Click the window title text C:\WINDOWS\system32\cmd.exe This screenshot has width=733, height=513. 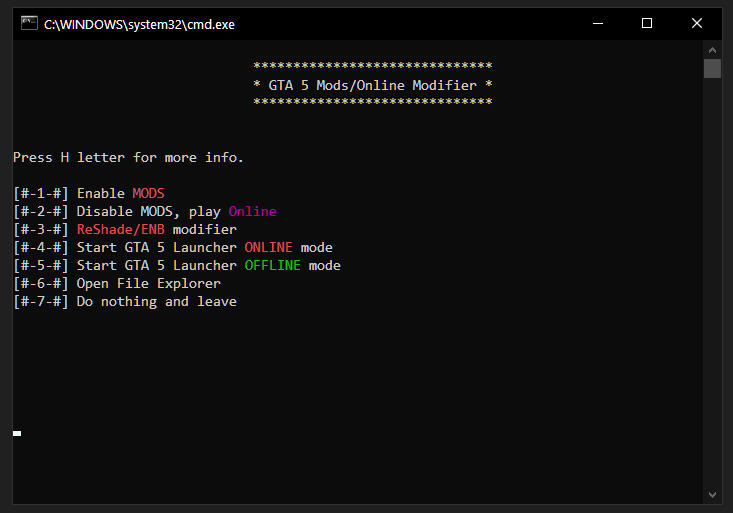(139, 24)
